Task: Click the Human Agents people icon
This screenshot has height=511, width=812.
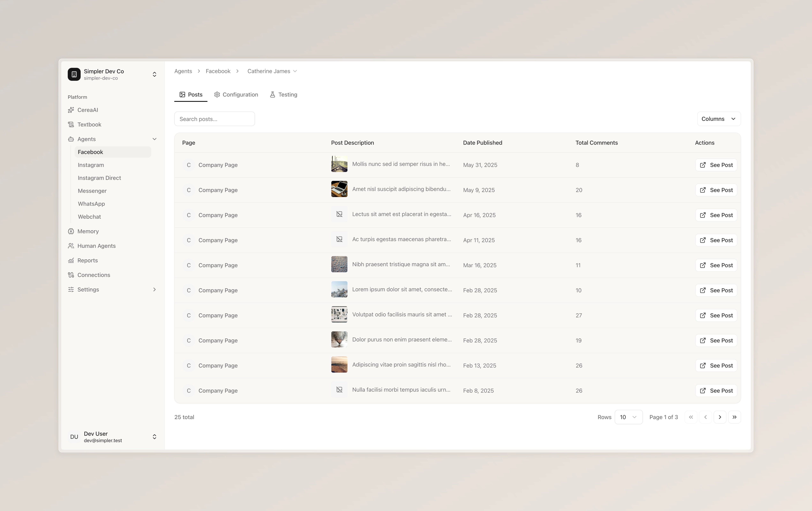Action: (71, 246)
